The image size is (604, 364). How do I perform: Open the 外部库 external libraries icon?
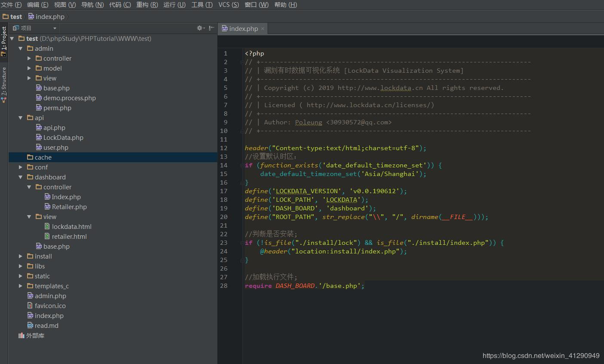22,335
